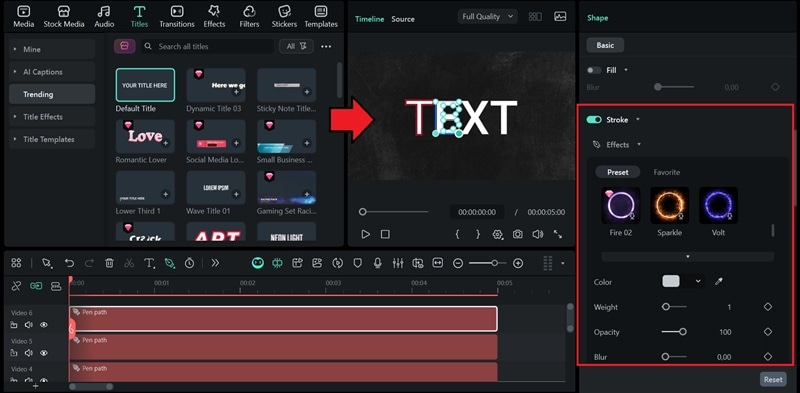The width and height of the screenshot is (800, 393).
Task: Open the Full Quality dropdown
Action: [x=487, y=16]
